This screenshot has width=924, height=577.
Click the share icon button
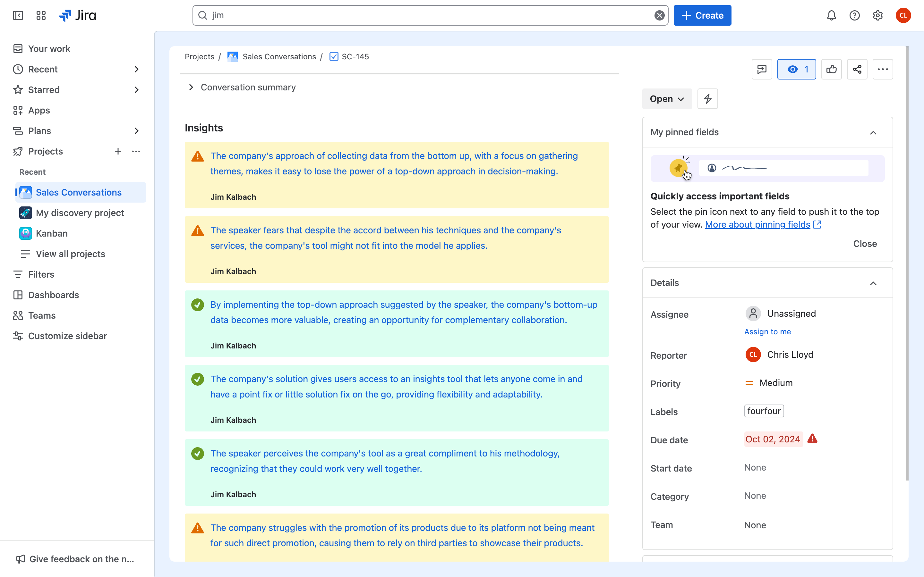857,69
